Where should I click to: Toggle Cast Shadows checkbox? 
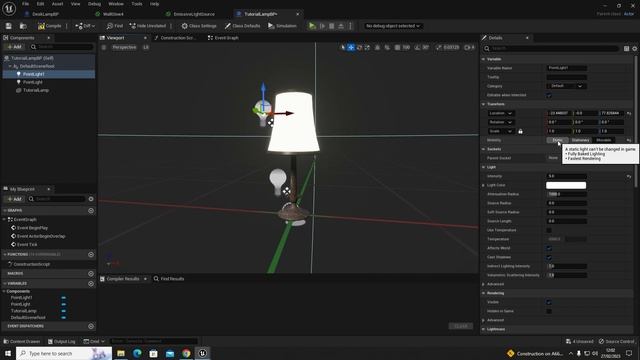point(549,257)
